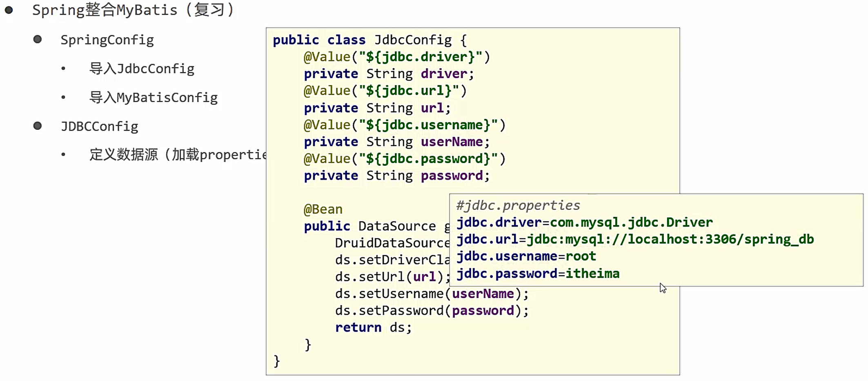
Task: Click the @Bean annotation
Action: pos(323,209)
